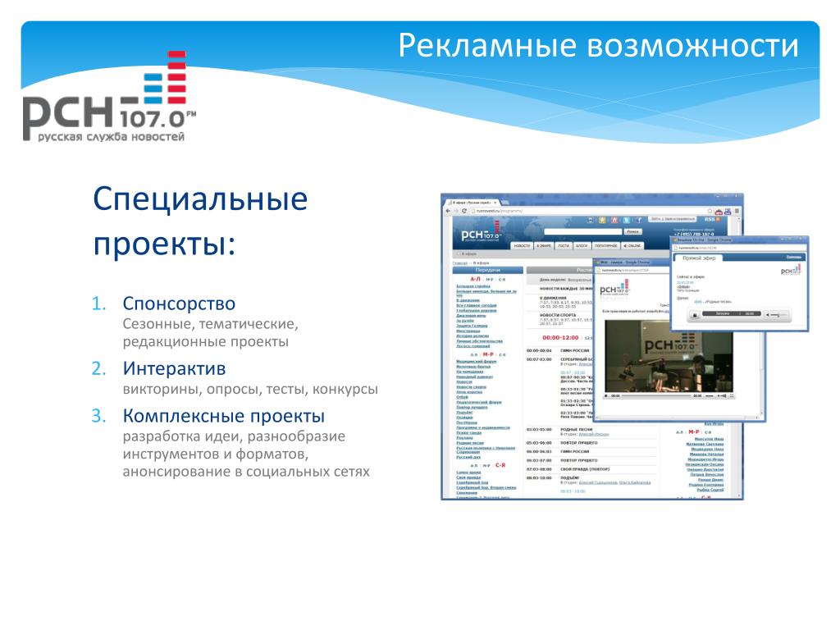Click the bookmark star in the address bar

click(710, 211)
